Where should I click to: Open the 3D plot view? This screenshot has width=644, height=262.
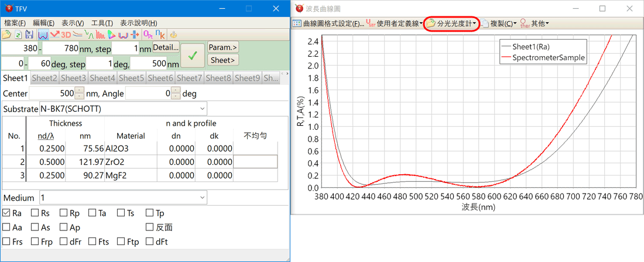click(66, 35)
